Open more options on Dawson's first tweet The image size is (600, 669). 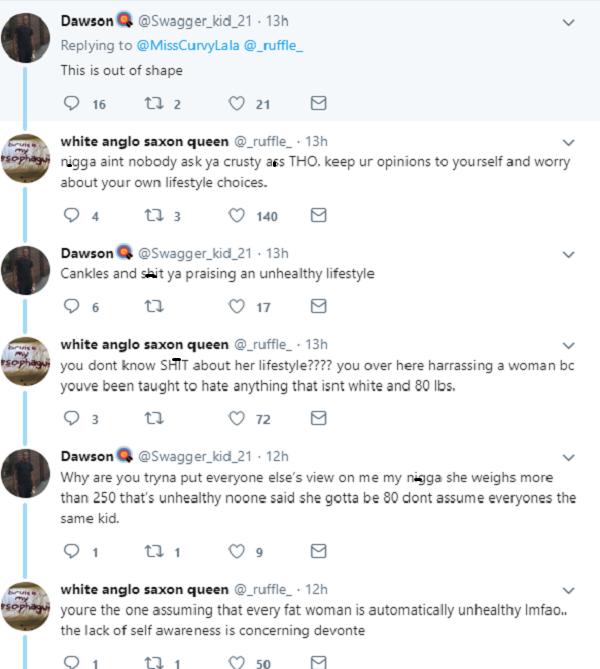[569, 21]
